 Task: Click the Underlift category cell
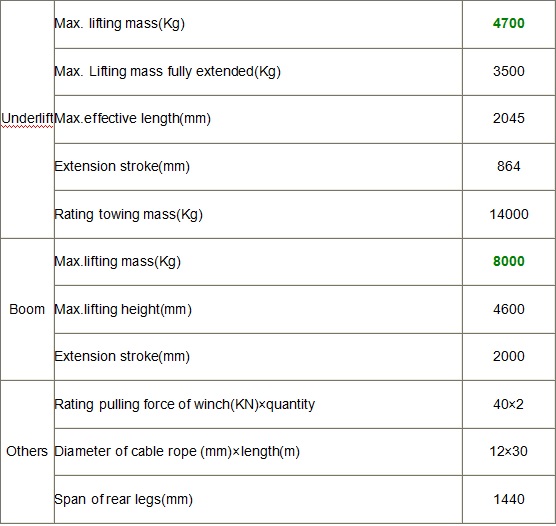27,118
